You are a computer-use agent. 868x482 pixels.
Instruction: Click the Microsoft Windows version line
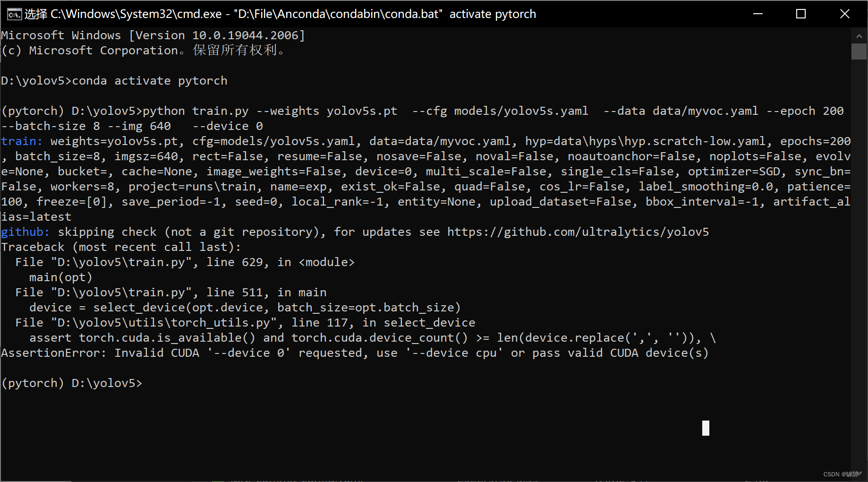[x=153, y=35]
